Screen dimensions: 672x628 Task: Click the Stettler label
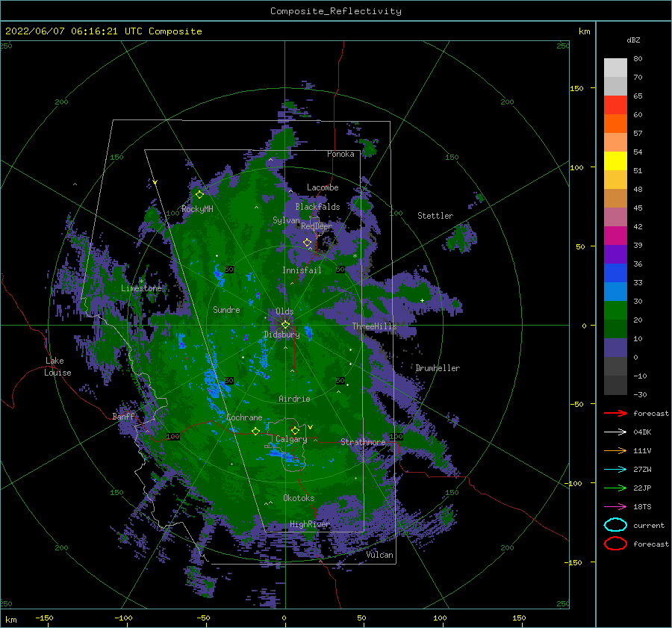[x=435, y=216]
